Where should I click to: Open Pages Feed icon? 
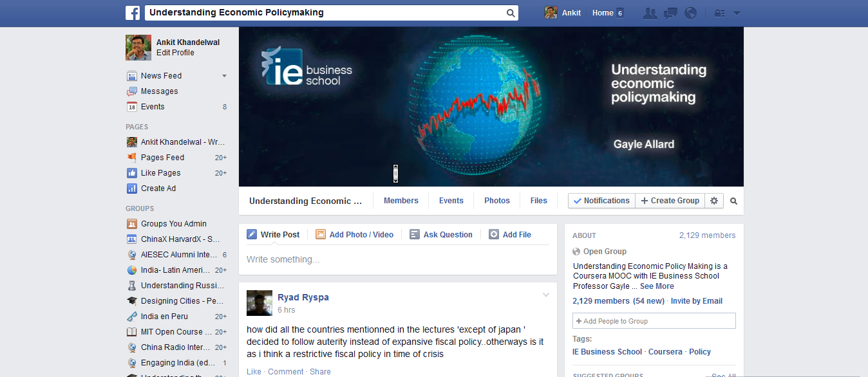132,158
